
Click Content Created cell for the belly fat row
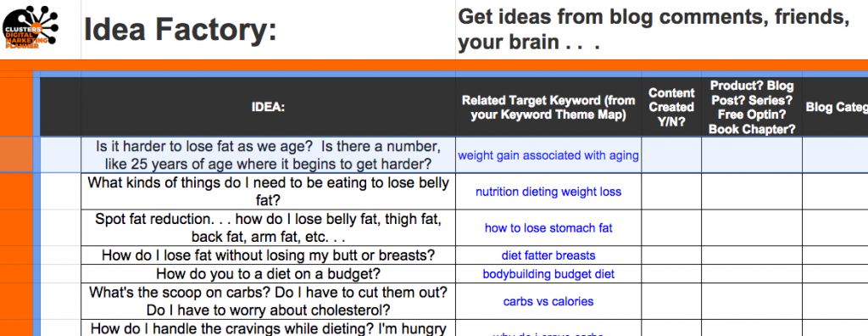coord(671,192)
